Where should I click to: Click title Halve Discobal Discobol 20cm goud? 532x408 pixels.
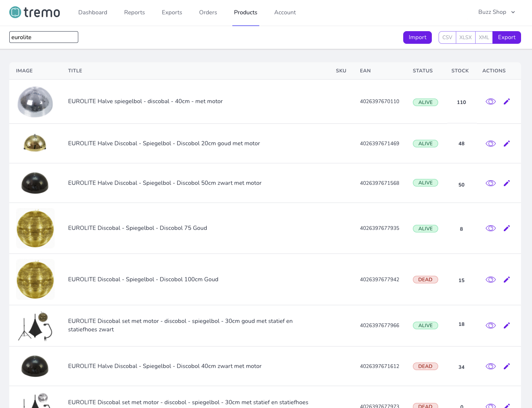click(x=164, y=144)
